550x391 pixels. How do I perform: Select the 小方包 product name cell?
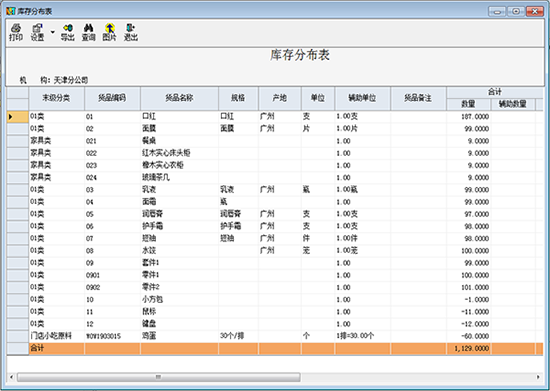179,299
